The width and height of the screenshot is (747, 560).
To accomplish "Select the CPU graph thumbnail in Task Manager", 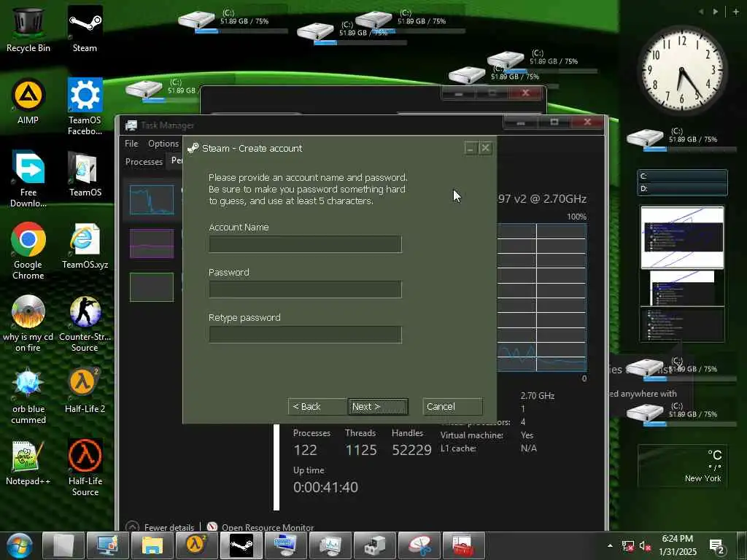I will [x=152, y=200].
